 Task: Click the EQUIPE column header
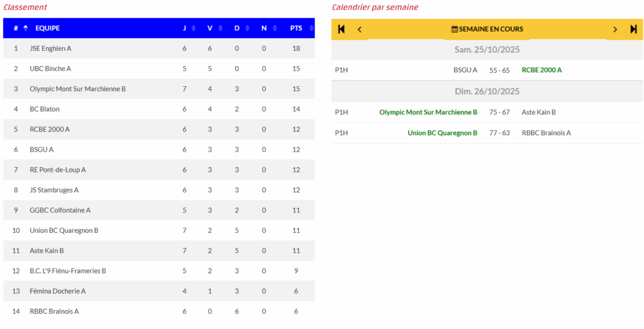coord(48,28)
